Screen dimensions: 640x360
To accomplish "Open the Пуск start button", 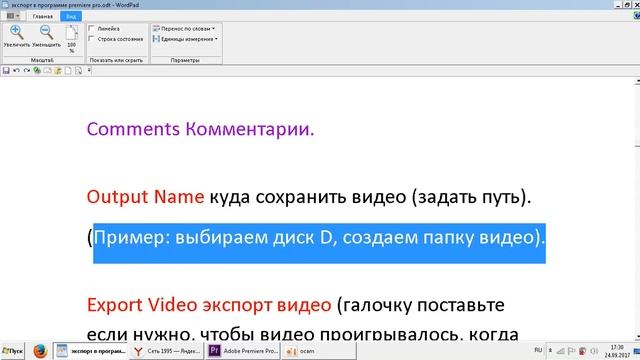I will click(13, 351).
